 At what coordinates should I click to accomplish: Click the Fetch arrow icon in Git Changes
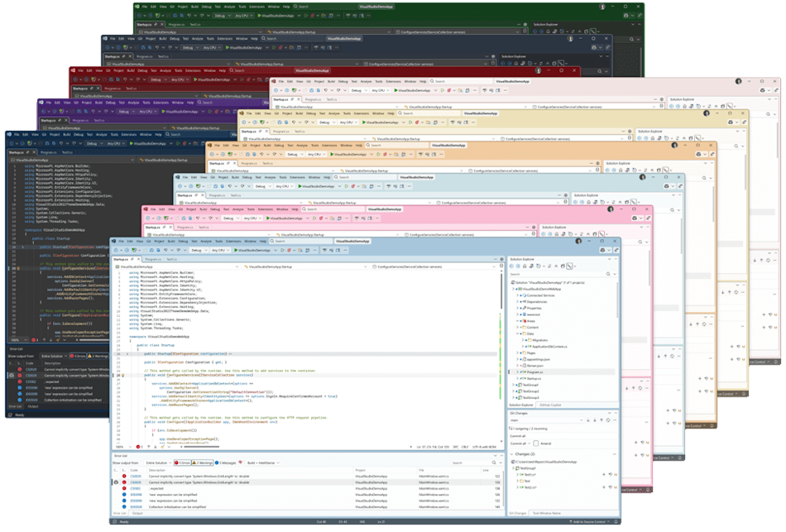pos(587,420)
